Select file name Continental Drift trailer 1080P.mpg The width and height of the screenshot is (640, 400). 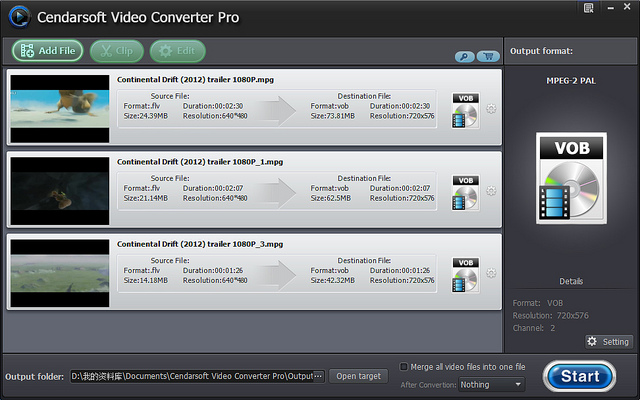click(196, 80)
